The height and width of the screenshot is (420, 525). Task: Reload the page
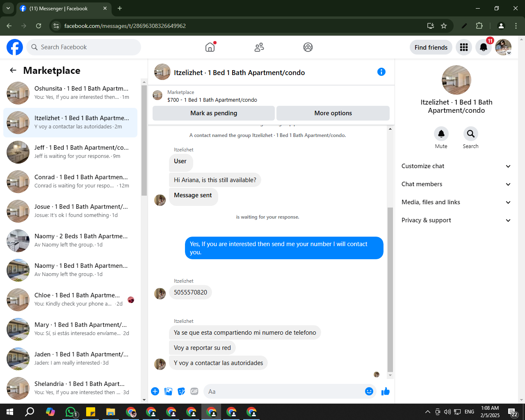39,26
